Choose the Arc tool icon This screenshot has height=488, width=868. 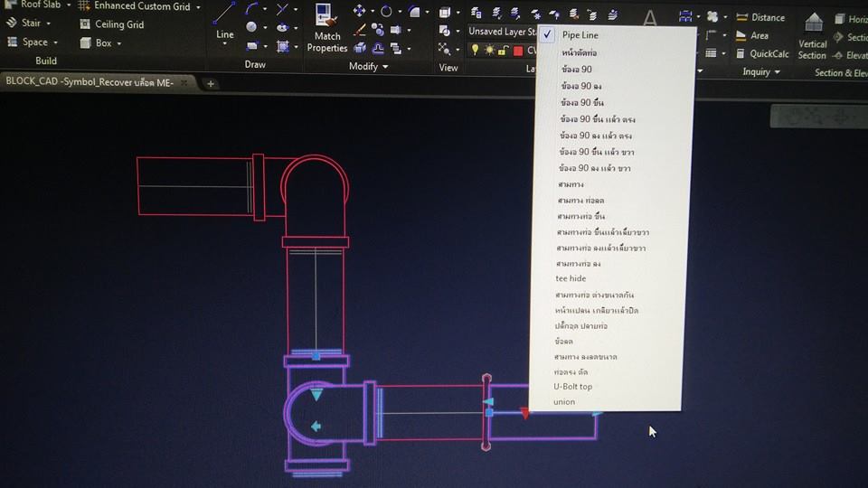coord(251,8)
